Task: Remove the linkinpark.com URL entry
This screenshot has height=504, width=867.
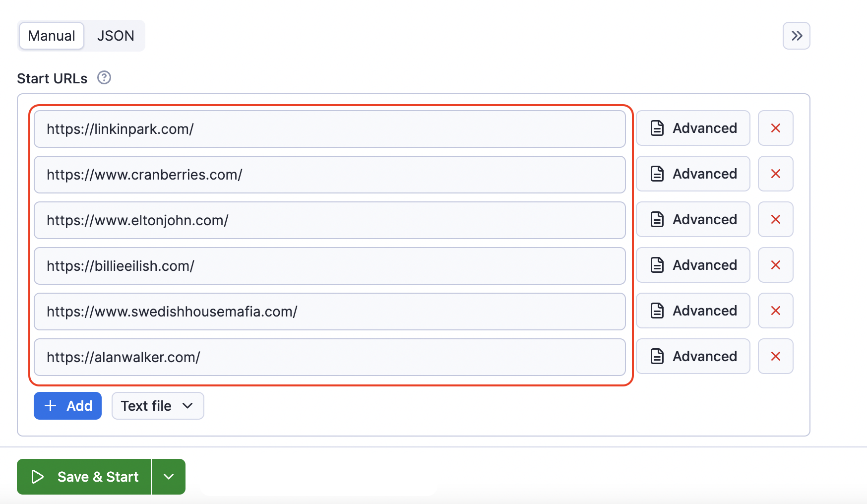Action: point(775,128)
